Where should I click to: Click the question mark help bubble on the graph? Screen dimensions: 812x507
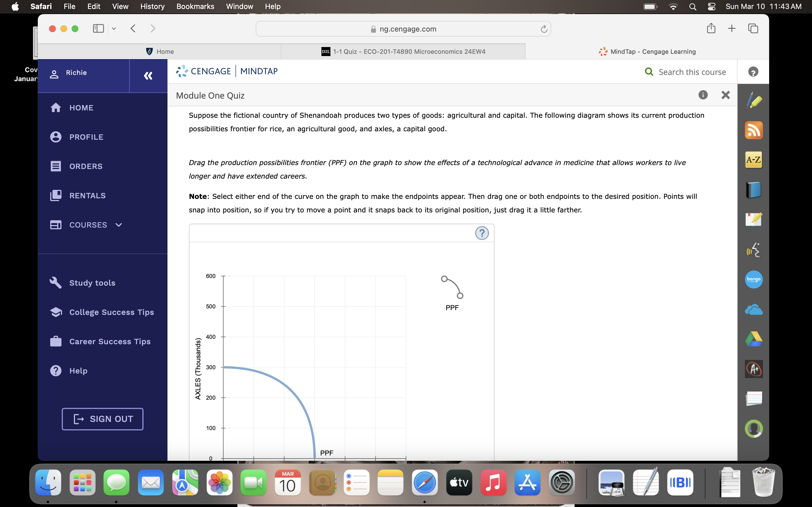(482, 233)
